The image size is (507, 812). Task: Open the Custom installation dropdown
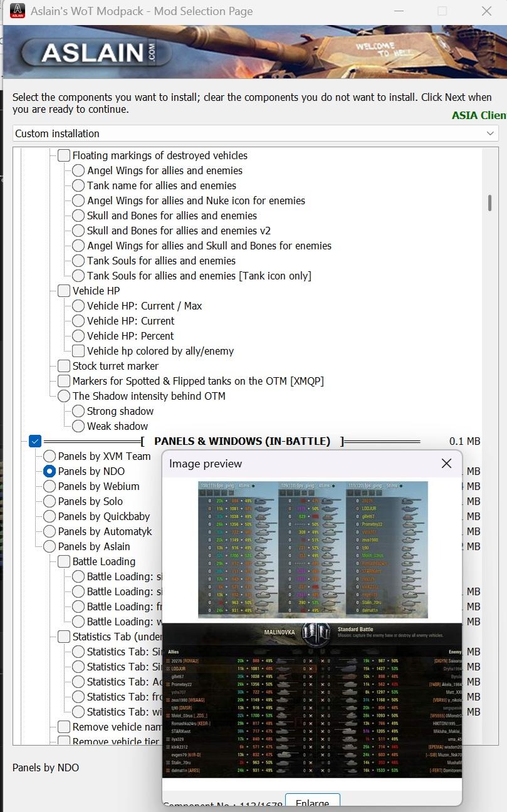[x=256, y=133]
